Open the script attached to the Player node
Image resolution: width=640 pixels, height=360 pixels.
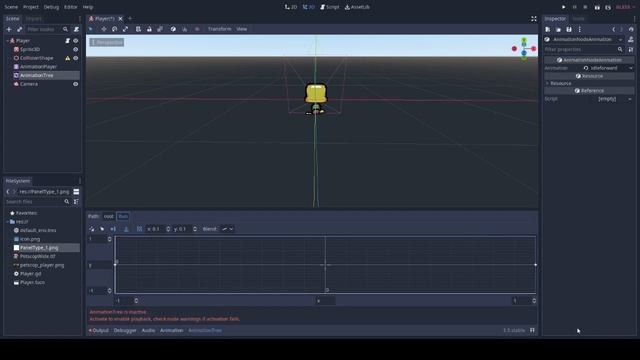(68, 41)
